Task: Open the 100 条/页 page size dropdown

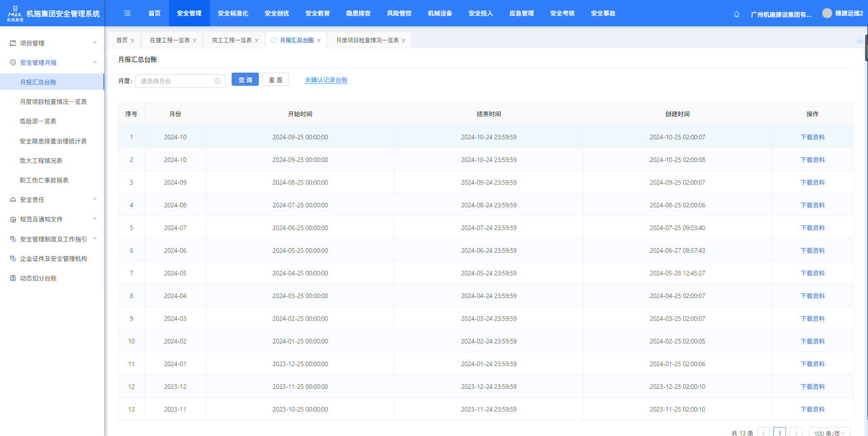Action: click(x=829, y=433)
